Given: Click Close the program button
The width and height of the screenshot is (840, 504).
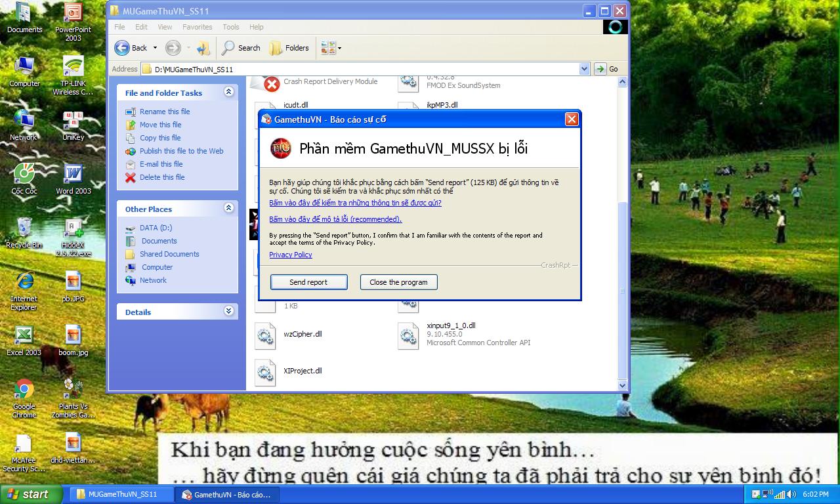Looking at the screenshot, I should pos(398,282).
